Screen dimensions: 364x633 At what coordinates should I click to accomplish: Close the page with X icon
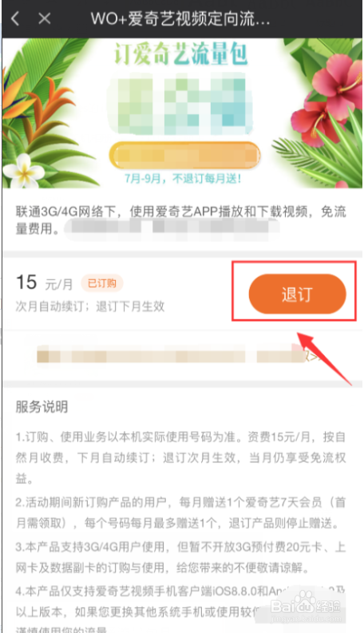(x=45, y=18)
